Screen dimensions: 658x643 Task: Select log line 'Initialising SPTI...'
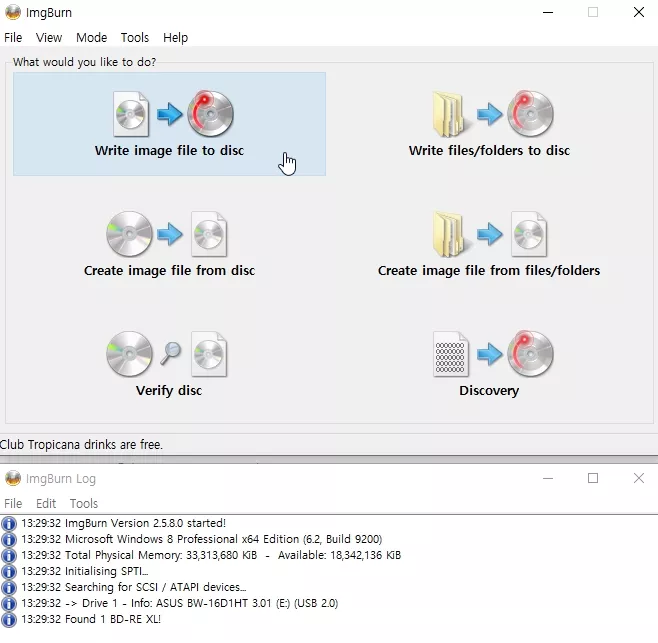(84, 571)
